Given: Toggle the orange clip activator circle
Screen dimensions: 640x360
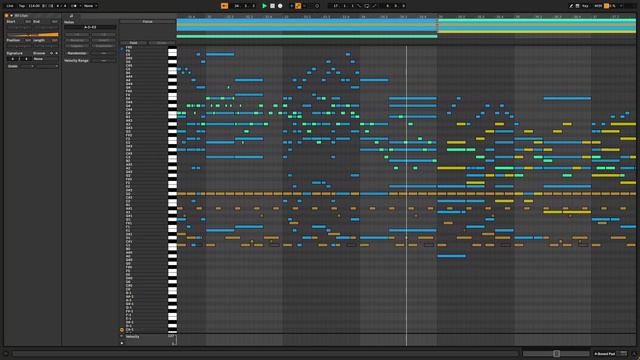Looking at the screenshot, I should pos(7,16).
